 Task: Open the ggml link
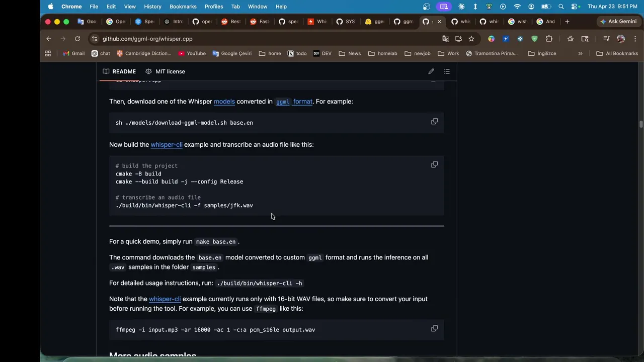click(x=283, y=102)
